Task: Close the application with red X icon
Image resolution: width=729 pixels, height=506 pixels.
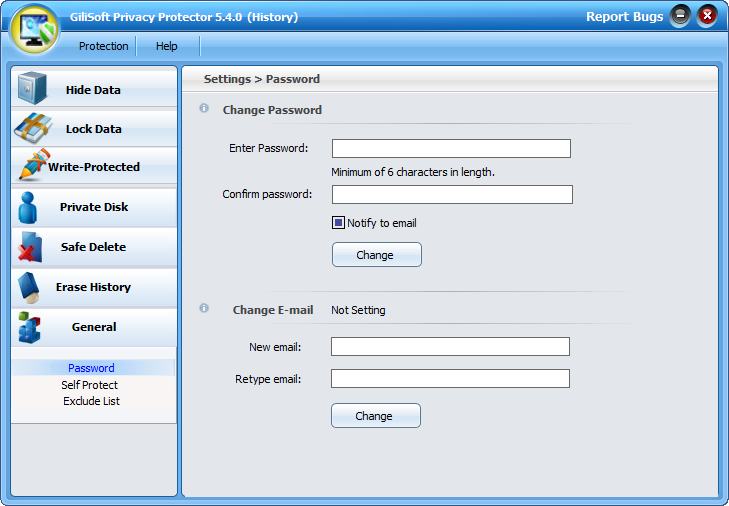Action: pos(707,16)
